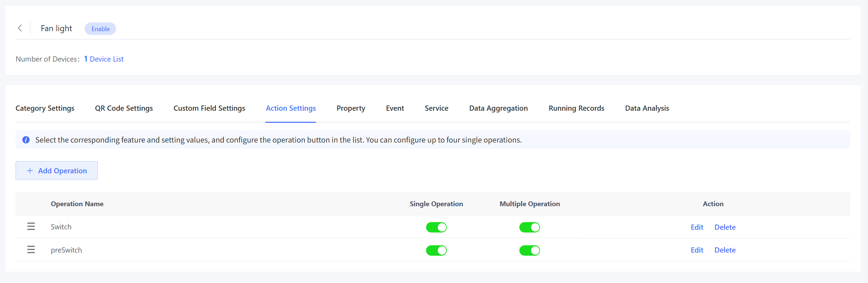The width and height of the screenshot is (868, 283).
Task: Click the drag handle for Switch row
Action: pos(31,227)
